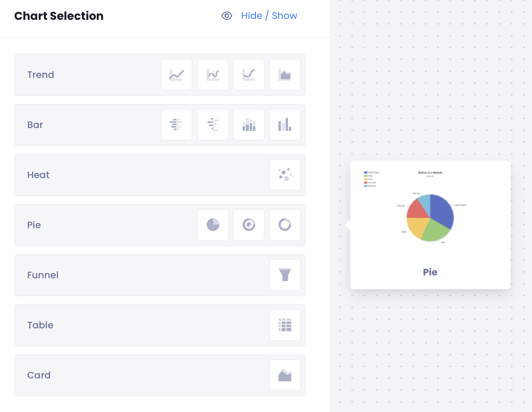Viewport: 532px width, 412px height.
Task: Select the horizontal stacked bar icon
Action: (213, 125)
